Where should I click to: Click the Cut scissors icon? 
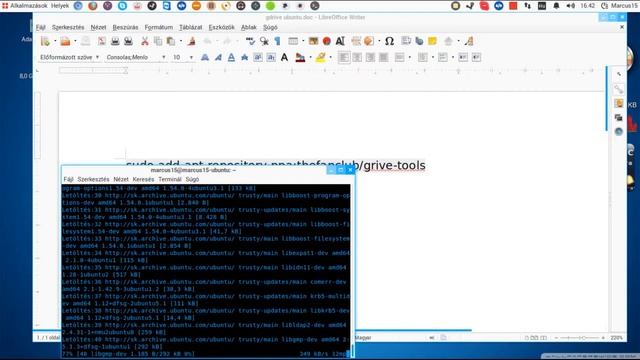(144, 41)
